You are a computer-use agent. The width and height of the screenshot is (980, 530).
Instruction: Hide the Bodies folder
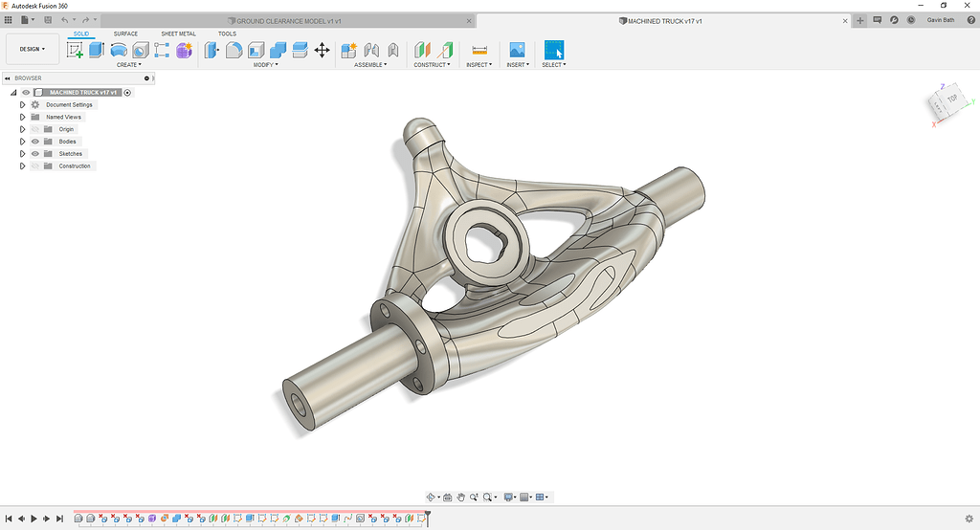[x=35, y=142]
